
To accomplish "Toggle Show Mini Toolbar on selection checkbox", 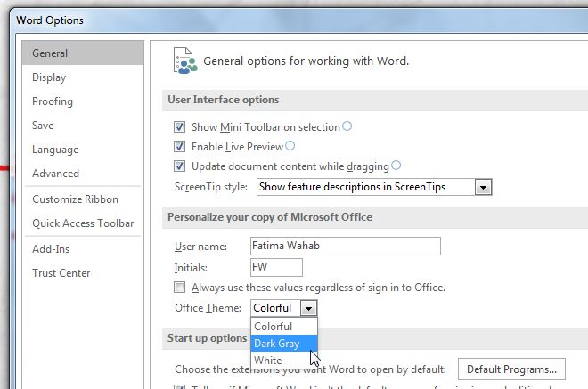I will pyautogui.click(x=180, y=127).
